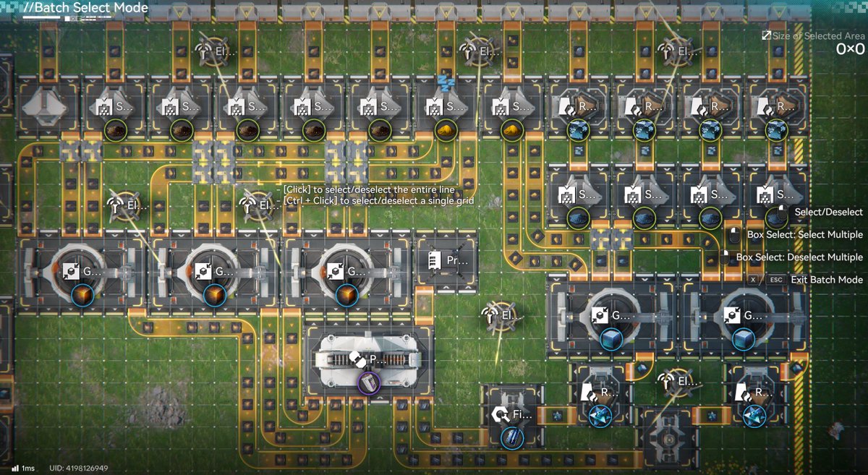Select the Pr... building

coord(446,261)
